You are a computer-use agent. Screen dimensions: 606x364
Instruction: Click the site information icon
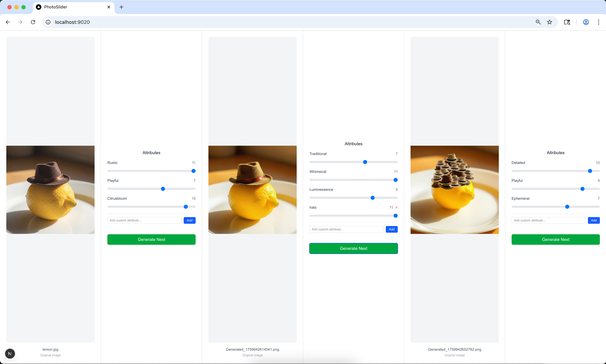(48, 22)
